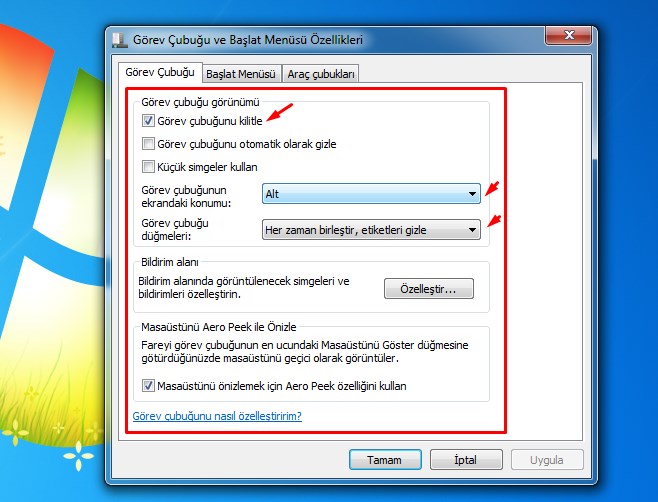This screenshot has height=502, width=658.
Task: Open the Araç çubukları tab
Action: pyautogui.click(x=321, y=73)
